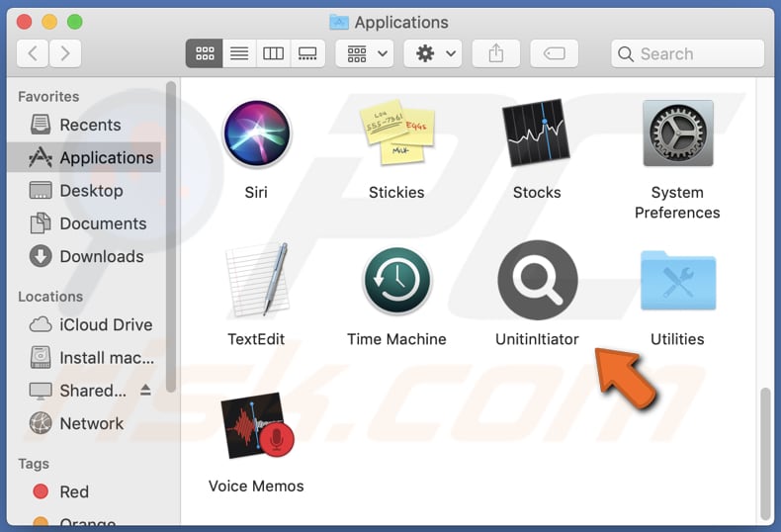
Task: Filter by the Red tag
Action: tap(84, 491)
